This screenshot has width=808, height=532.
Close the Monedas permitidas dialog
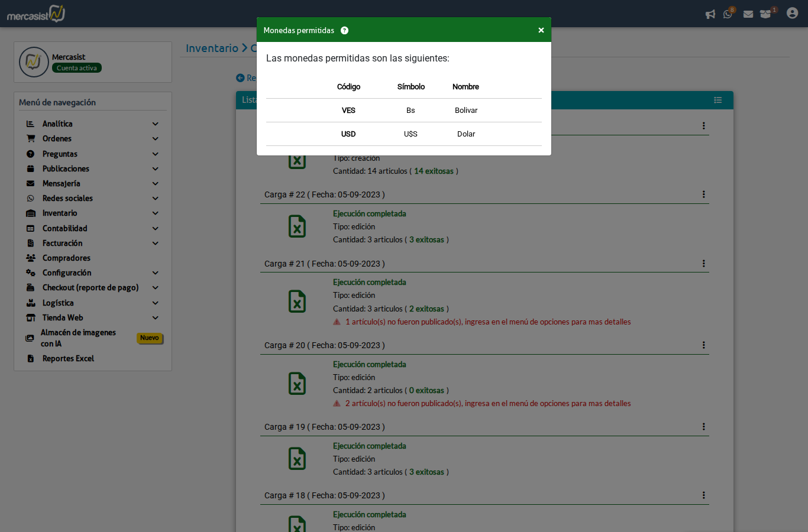pyautogui.click(x=541, y=30)
